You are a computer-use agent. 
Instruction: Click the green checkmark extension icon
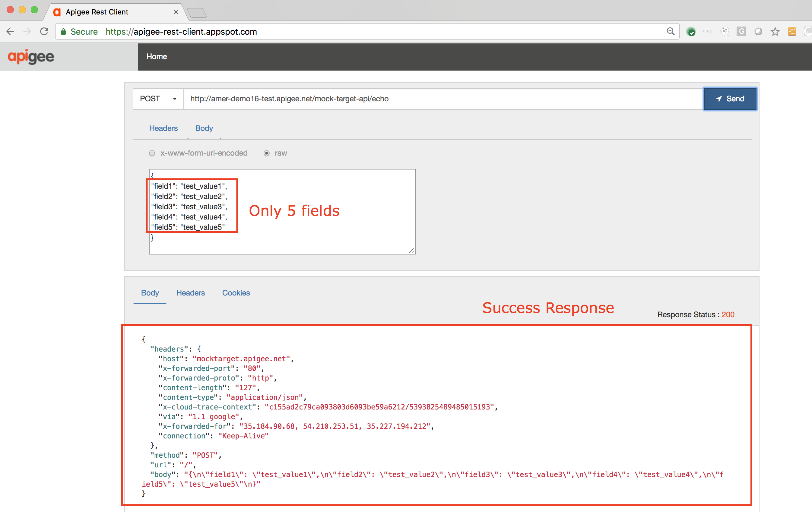[691, 32]
